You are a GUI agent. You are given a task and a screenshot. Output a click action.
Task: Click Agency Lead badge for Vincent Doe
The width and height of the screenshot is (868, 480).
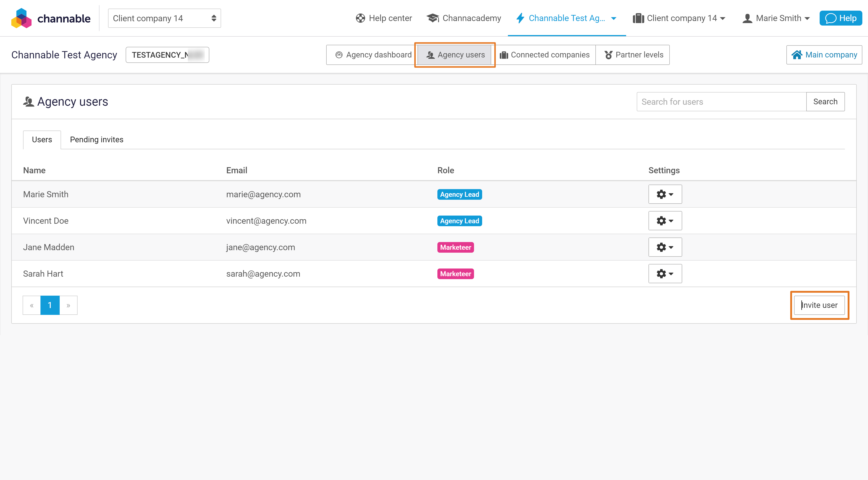460,221
